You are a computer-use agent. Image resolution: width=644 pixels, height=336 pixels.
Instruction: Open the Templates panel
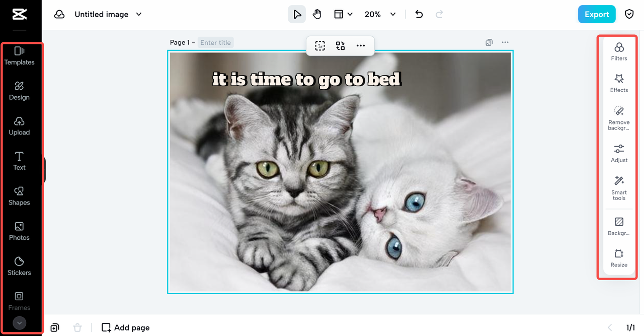point(19,56)
